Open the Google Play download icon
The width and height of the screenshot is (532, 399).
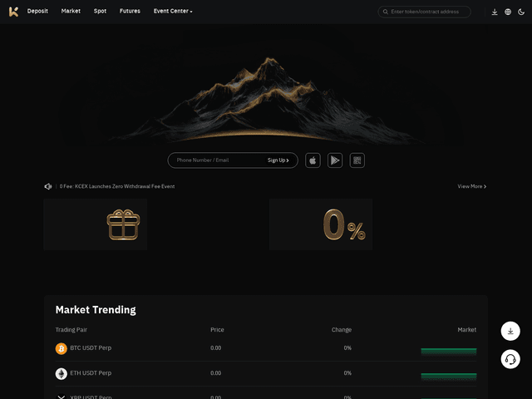coord(335,160)
